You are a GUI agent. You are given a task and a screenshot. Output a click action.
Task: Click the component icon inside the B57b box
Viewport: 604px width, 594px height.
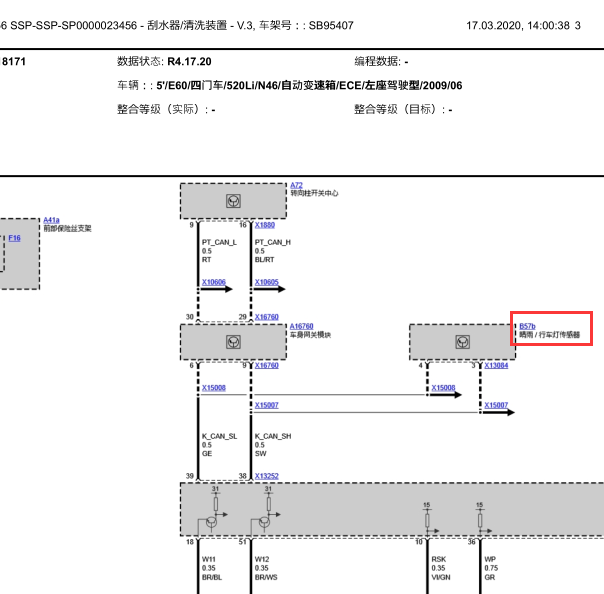pyautogui.click(x=463, y=342)
